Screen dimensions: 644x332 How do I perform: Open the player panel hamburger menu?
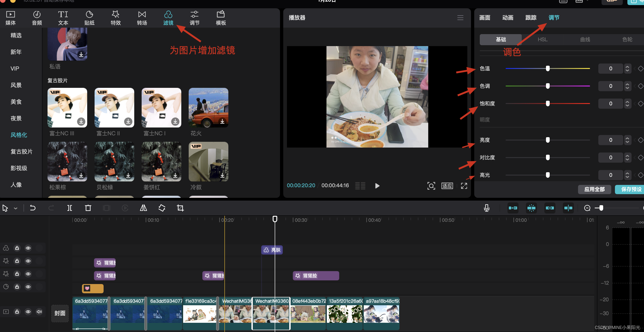460,18
